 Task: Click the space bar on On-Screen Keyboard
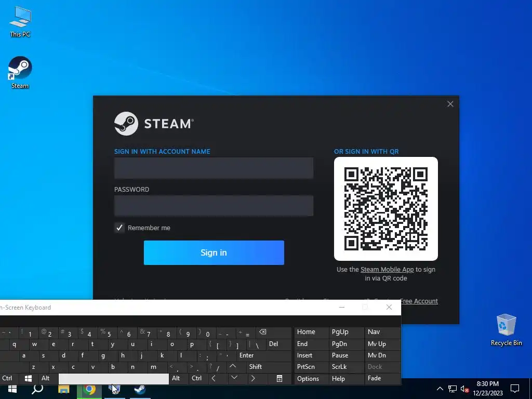[114, 379]
